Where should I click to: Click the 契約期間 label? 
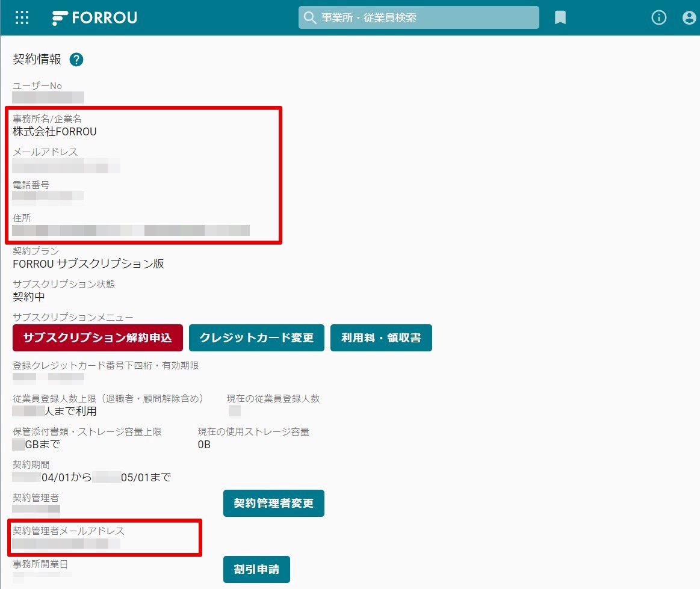click(x=31, y=464)
